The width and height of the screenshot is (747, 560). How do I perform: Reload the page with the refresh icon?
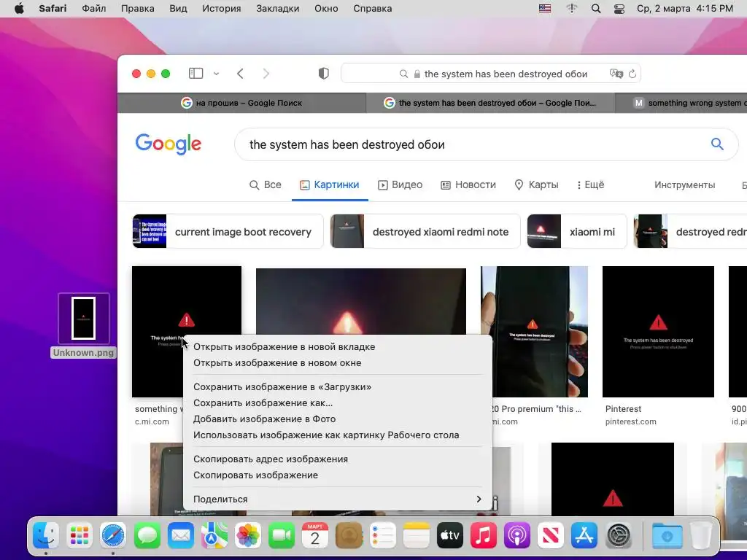[x=632, y=74]
